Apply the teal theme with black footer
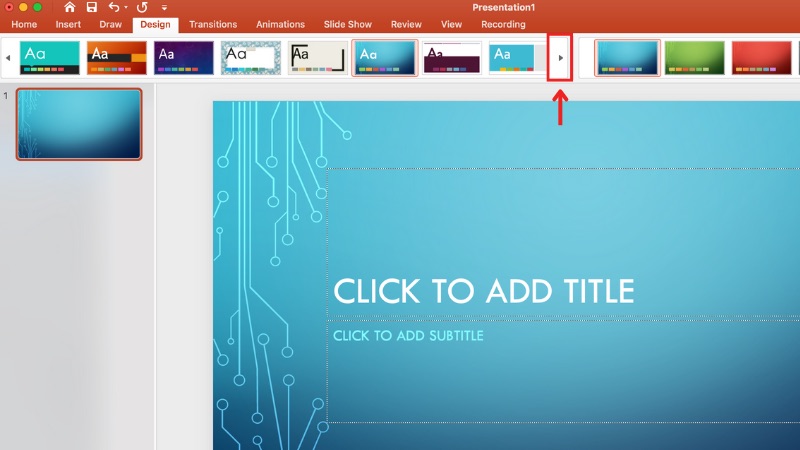800x450 pixels. 49,58
